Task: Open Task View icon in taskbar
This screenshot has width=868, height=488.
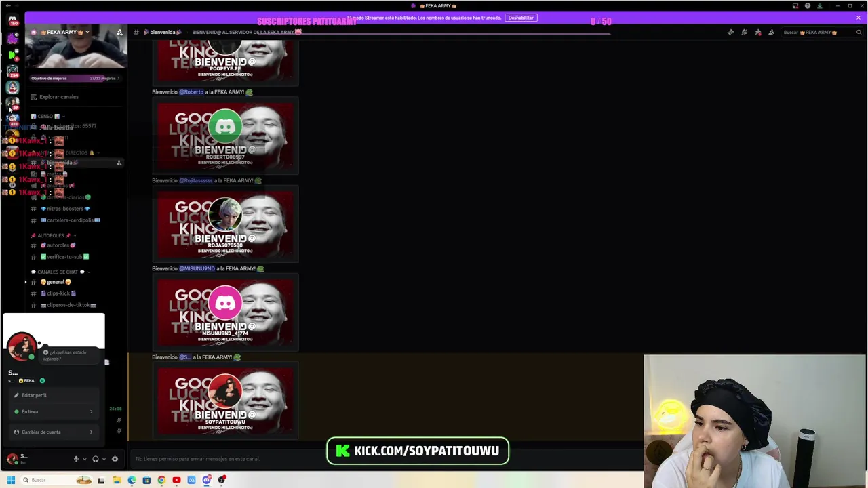Action: pos(101,480)
